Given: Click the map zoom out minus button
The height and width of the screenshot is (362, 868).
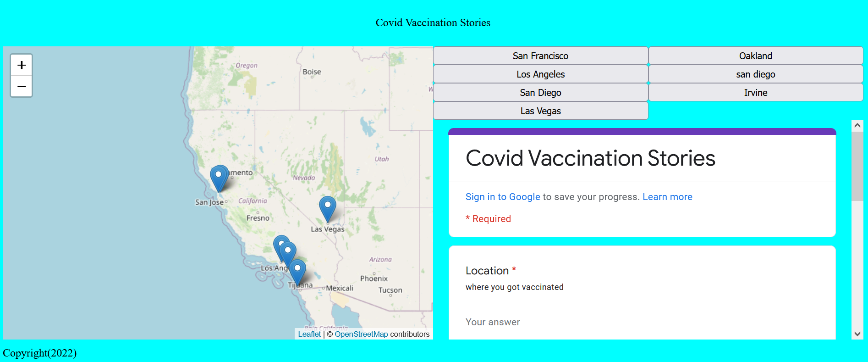Looking at the screenshot, I should coord(22,87).
